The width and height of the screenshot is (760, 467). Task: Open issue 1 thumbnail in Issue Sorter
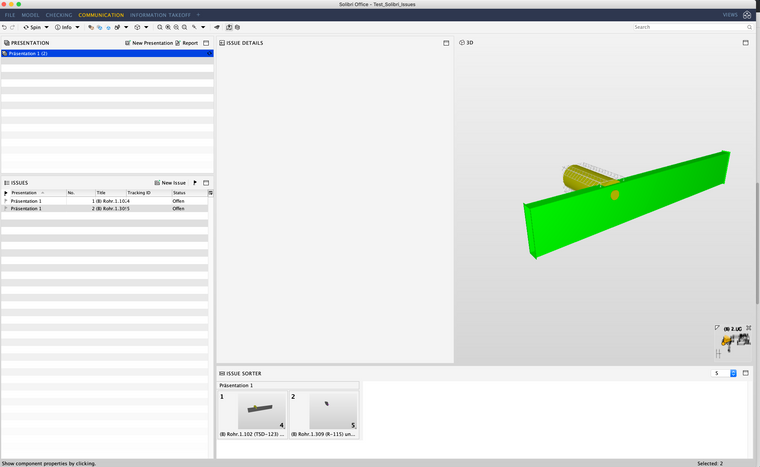[252, 415]
